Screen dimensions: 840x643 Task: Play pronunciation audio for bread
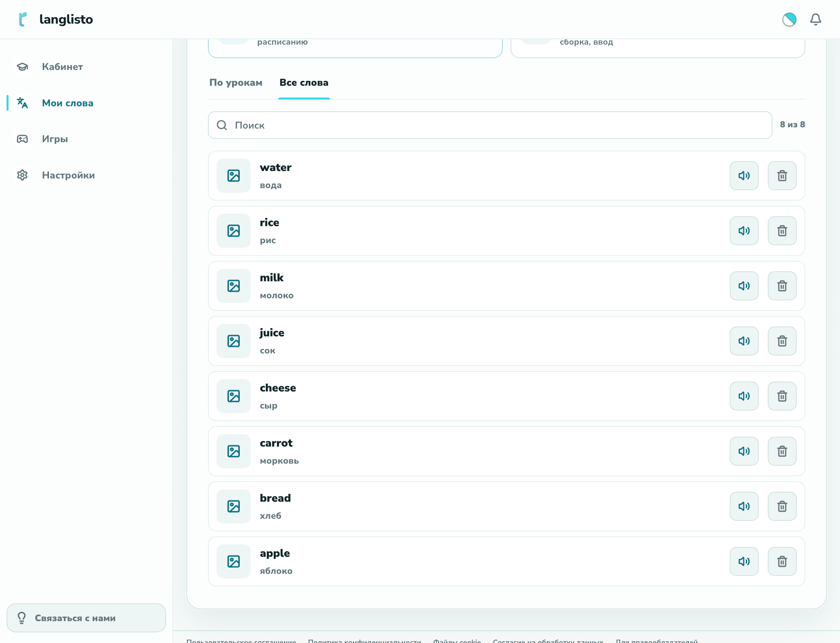coord(744,506)
